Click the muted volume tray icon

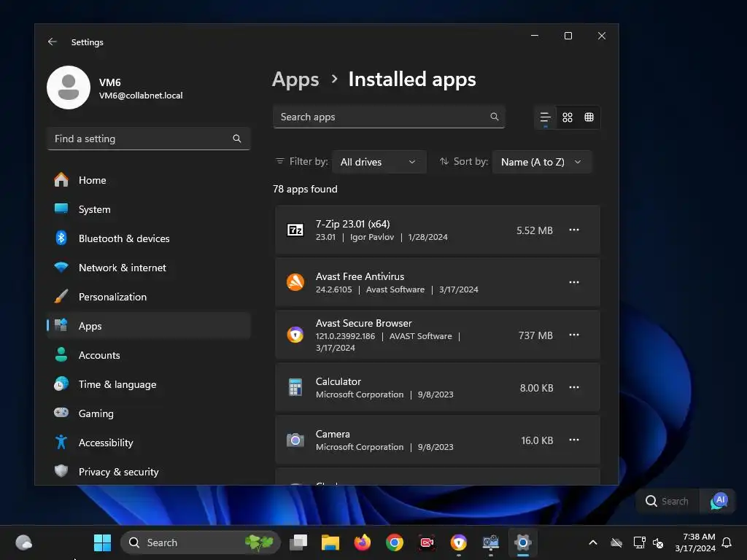658,542
